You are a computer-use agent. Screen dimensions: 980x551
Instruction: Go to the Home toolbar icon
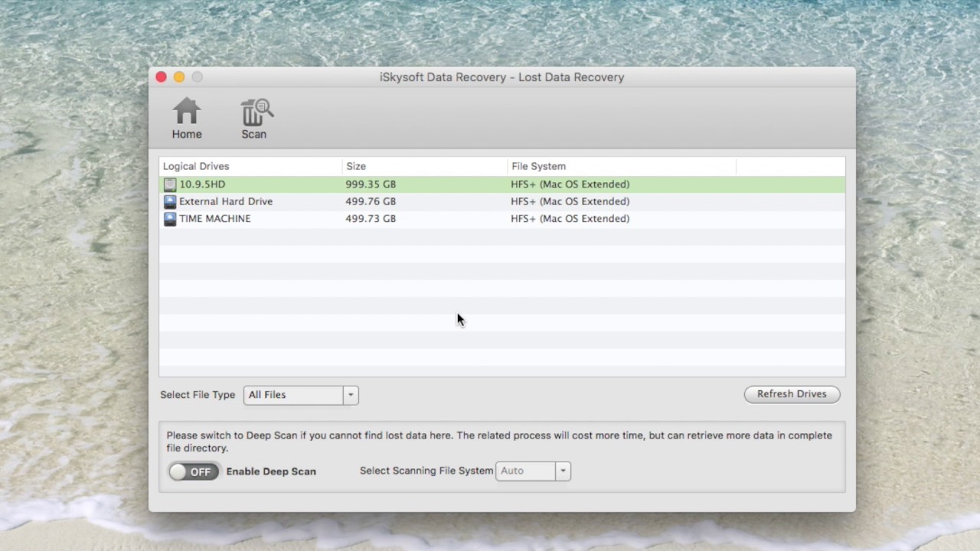point(187,119)
